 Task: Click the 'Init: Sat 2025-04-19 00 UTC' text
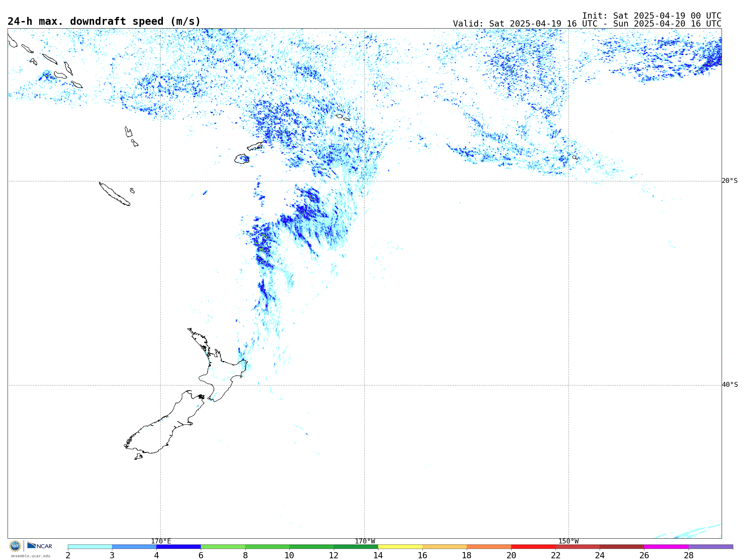point(652,16)
